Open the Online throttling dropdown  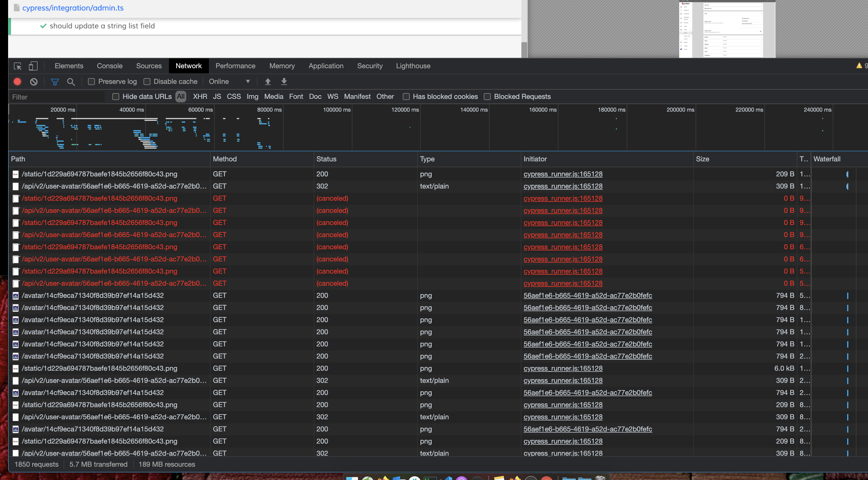click(x=229, y=82)
